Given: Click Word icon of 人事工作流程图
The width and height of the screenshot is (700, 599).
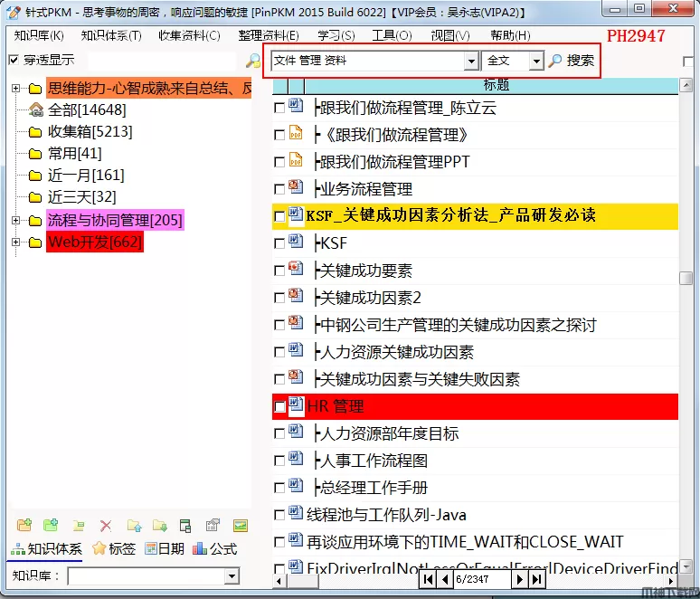Looking at the screenshot, I should [x=296, y=458].
